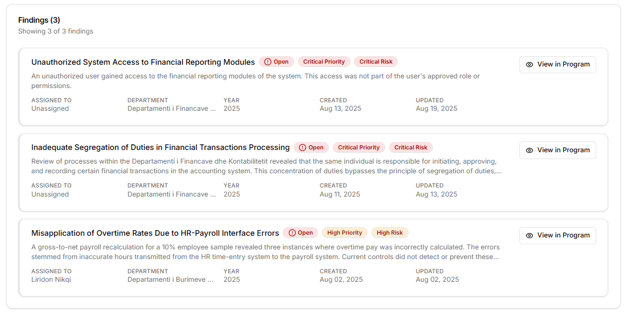Click High Risk badge on Overtime finding
The height and width of the screenshot is (317, 644).
[390, 233]
